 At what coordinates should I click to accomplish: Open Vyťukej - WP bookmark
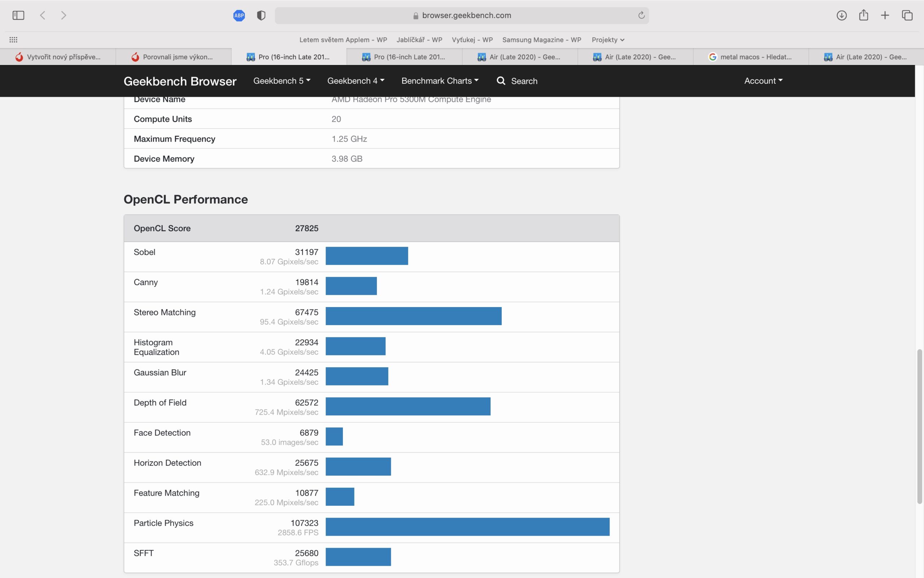click(x=472, y=40)
